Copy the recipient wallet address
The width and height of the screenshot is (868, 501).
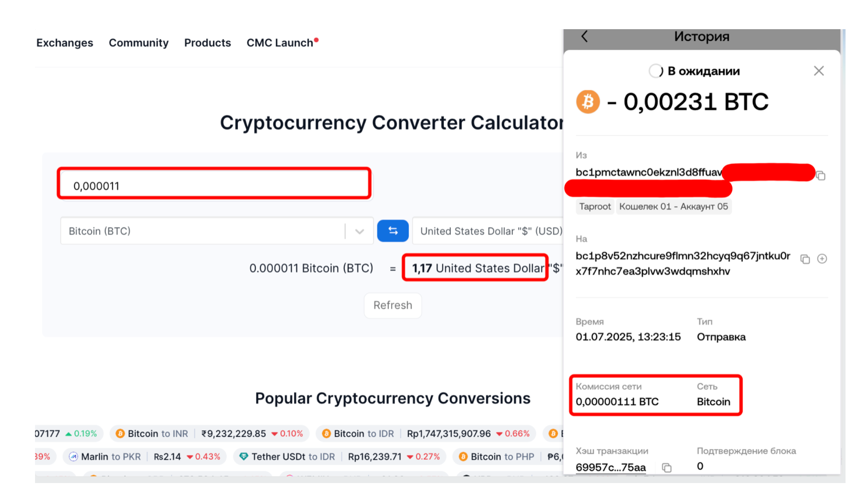tap(805, 259)
